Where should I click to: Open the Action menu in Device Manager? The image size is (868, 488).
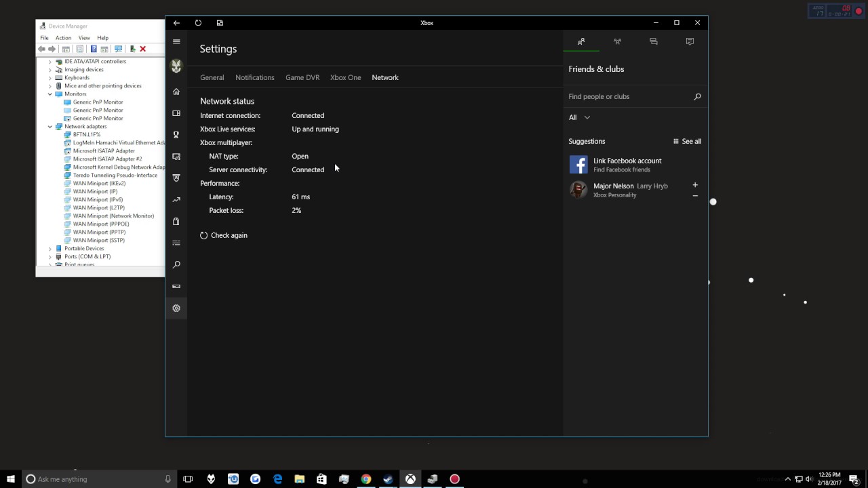point(63,38)
